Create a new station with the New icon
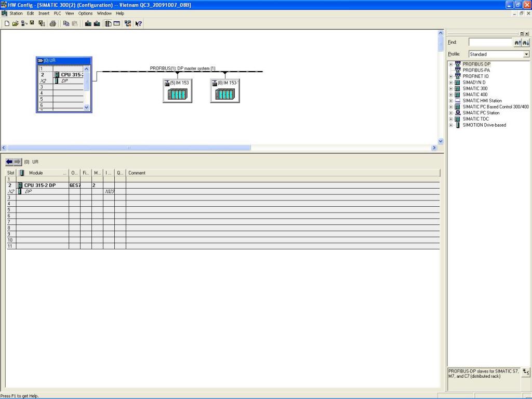 coord(7,23)
